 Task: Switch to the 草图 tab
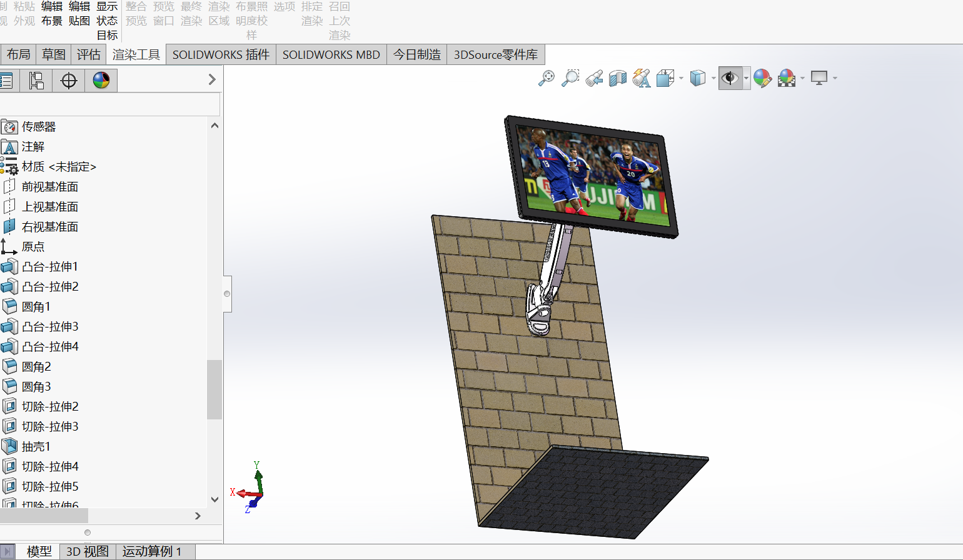[54, 54]
